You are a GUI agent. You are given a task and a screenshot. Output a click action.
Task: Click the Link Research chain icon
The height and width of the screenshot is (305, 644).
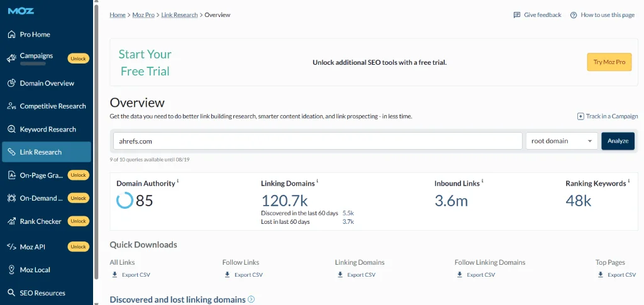[11, 152]
